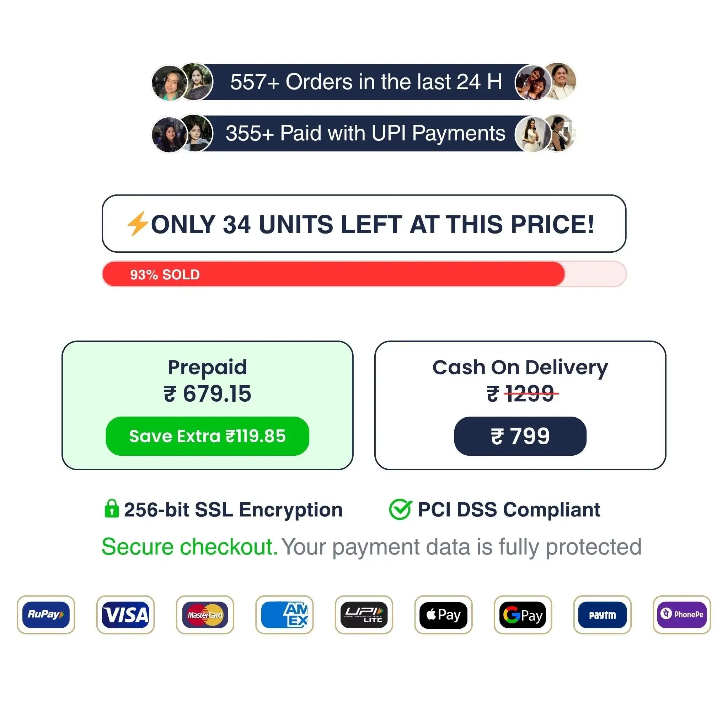Click the Save Extra ₹119.85 button
Screen dimensions: 728x707
(207, 436)
